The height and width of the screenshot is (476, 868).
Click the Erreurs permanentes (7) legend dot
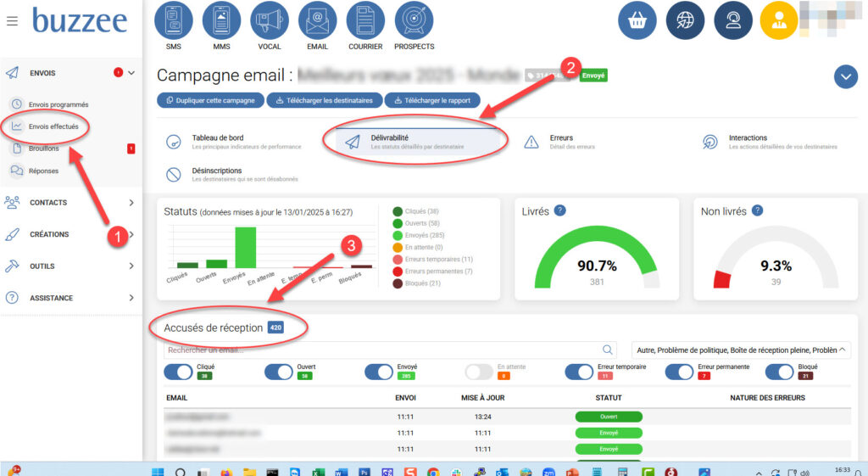398,271
